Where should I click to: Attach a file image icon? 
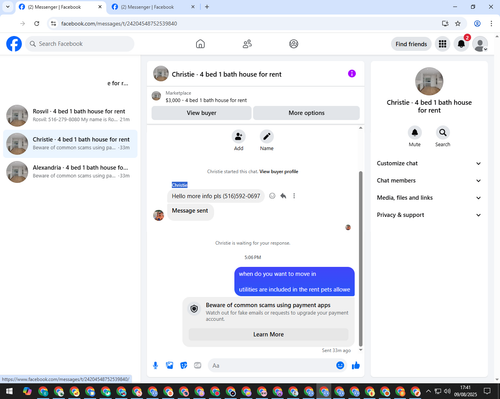pyautogui.click(x=170, y=366)
